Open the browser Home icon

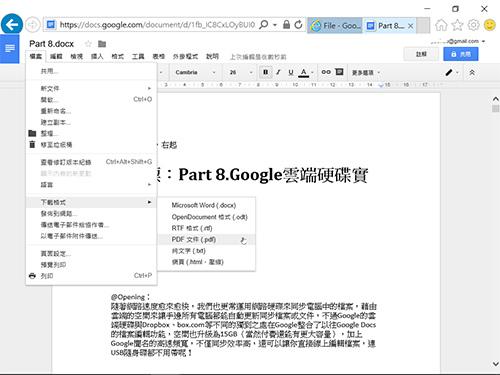click(x=441, y=25)
